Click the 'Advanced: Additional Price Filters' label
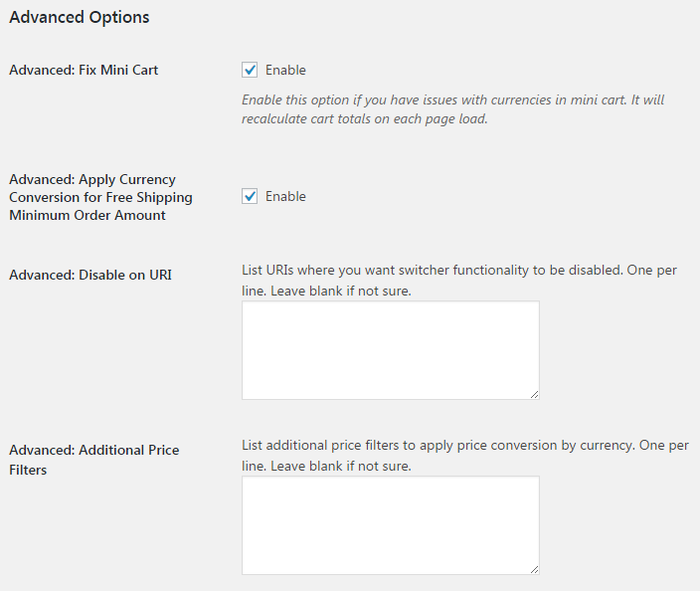This screenshot has width=700, height=591. (93, 460)
